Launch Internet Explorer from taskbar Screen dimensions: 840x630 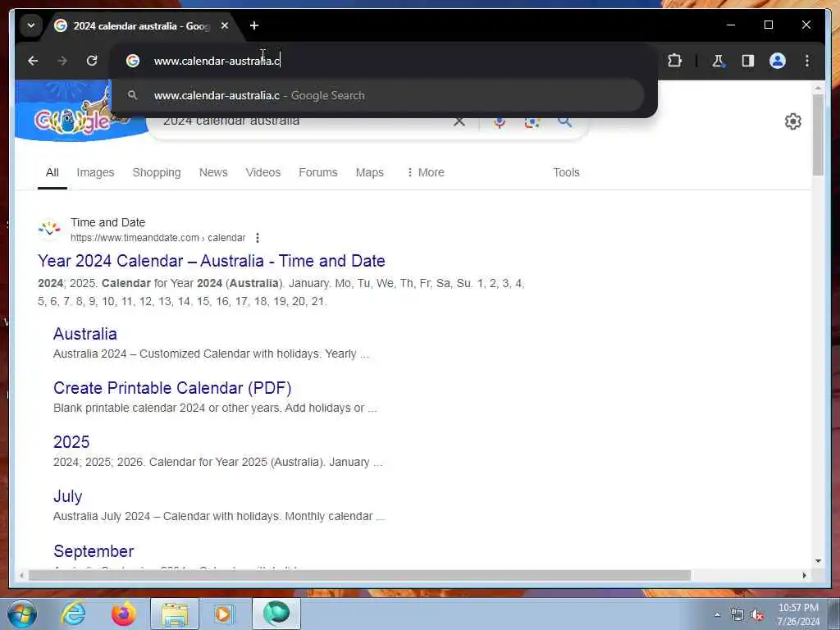[73, 614]
